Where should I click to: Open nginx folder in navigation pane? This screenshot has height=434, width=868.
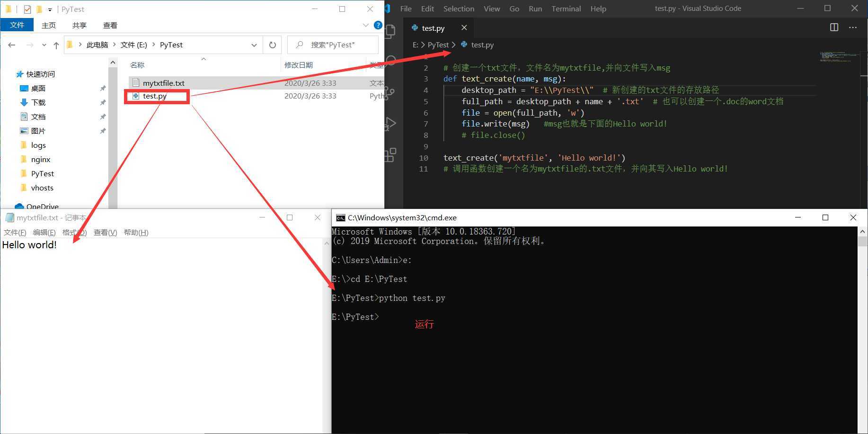pyautogui.click(x=41, y=159)
